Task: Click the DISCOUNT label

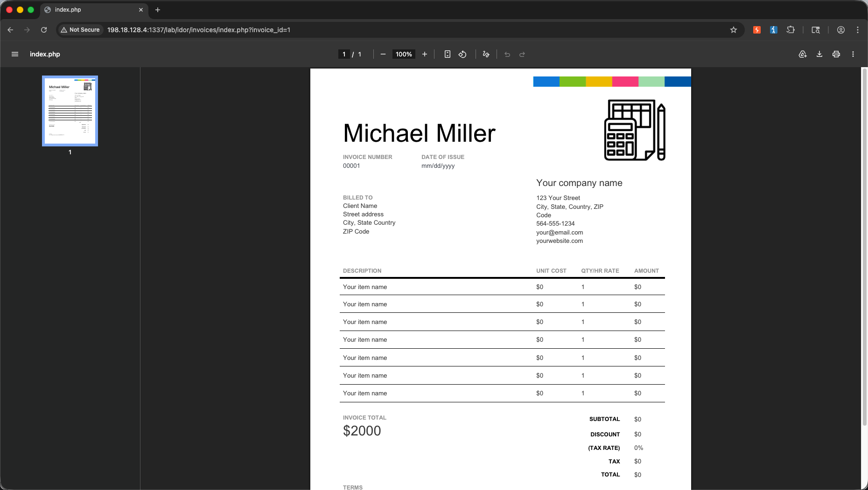Action: tap(605, 435)
